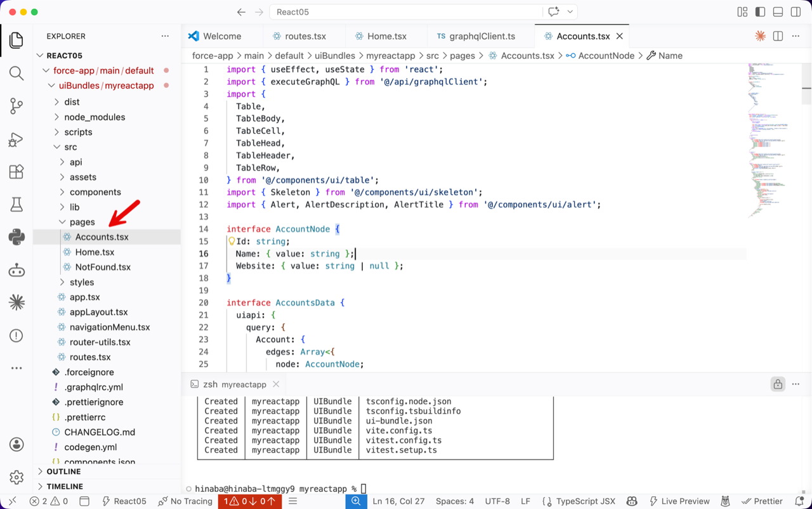Toggle the primary side bar layout button
Screen dimensions: 812x509
(760, 12)
